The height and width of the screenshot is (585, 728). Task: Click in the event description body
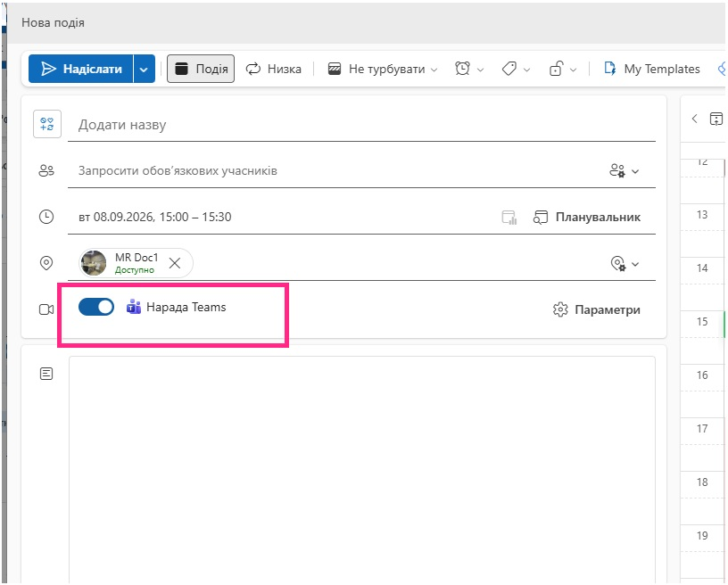point(362,470)
